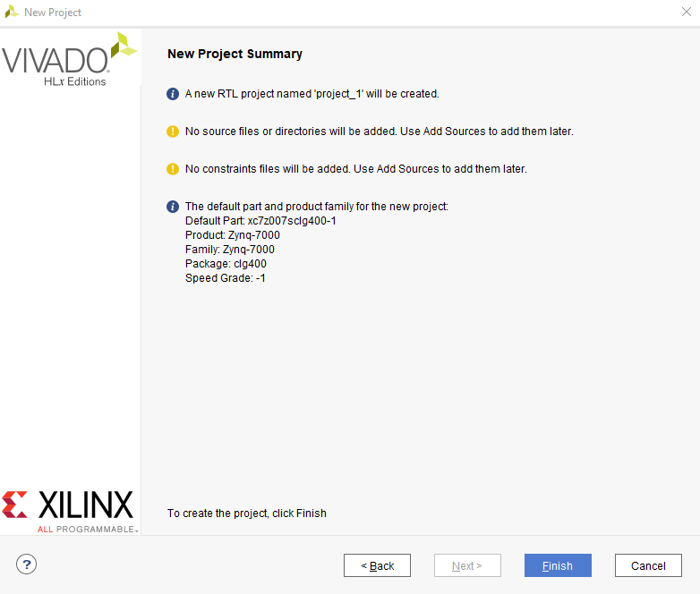Screen dimensions: 700x594
Task: Click the Xilinx All Programmable logo
Action: 69,512
